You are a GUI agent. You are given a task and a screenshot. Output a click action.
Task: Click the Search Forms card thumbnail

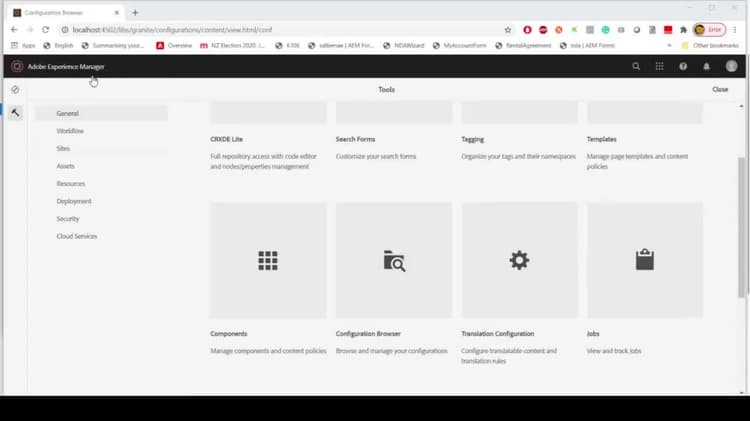394,112
